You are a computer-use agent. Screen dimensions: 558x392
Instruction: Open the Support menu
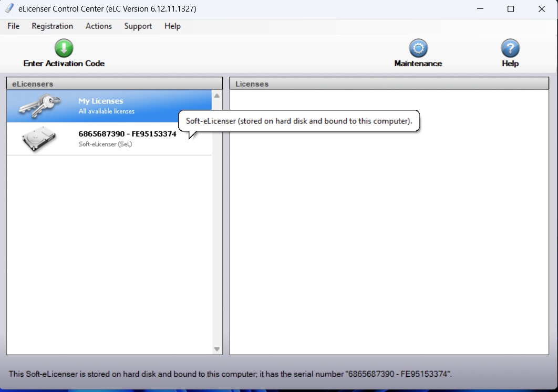pos(138,26)
